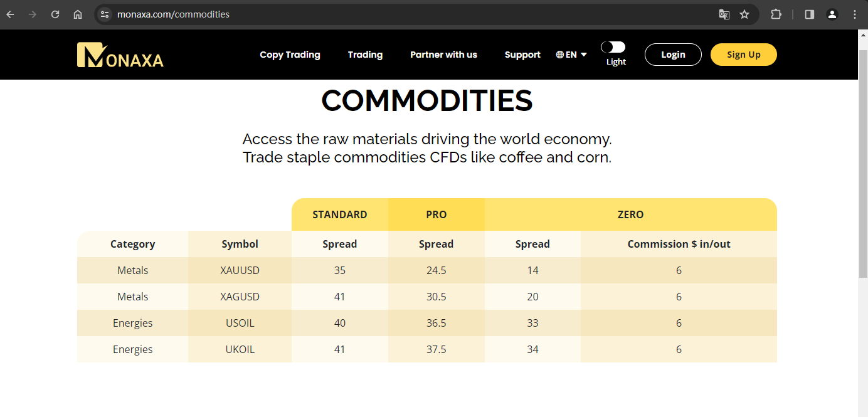Click the 30.5 PRO spread value

437,297
